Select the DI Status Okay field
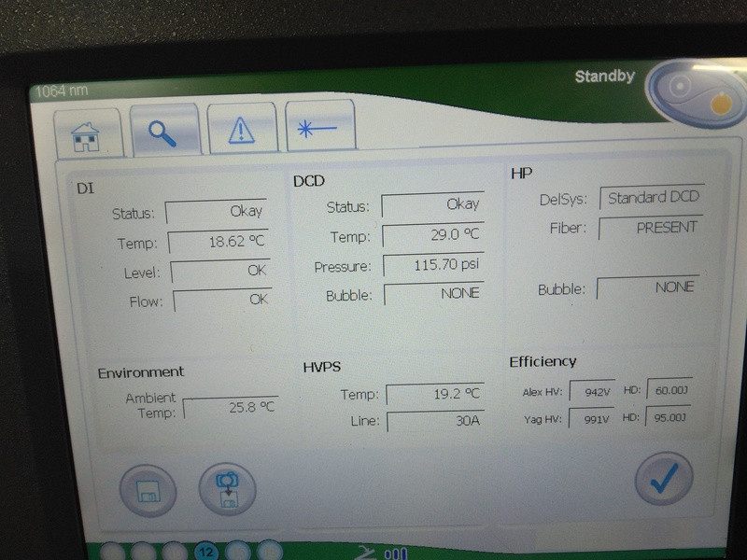 coord(216,211)
